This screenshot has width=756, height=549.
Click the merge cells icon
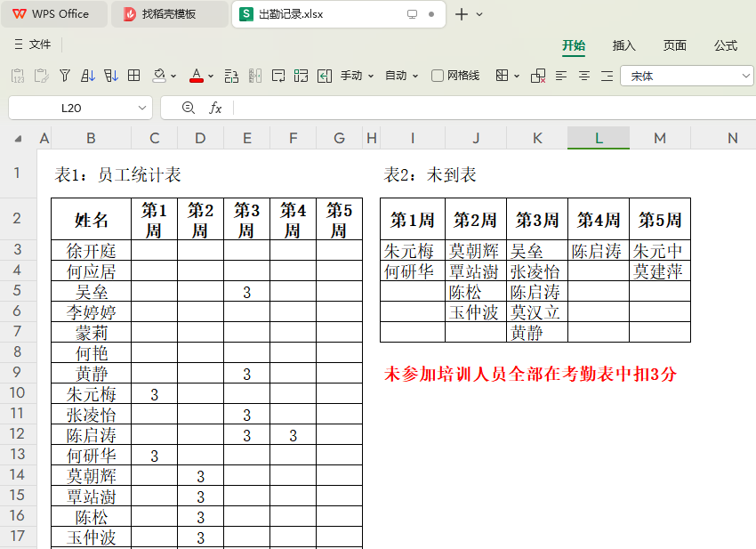pos(302,76)
